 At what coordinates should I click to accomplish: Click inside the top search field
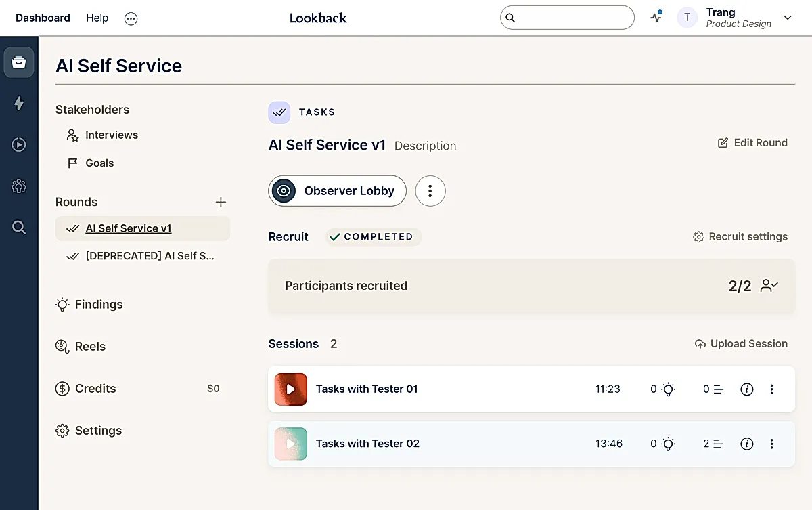567,18
